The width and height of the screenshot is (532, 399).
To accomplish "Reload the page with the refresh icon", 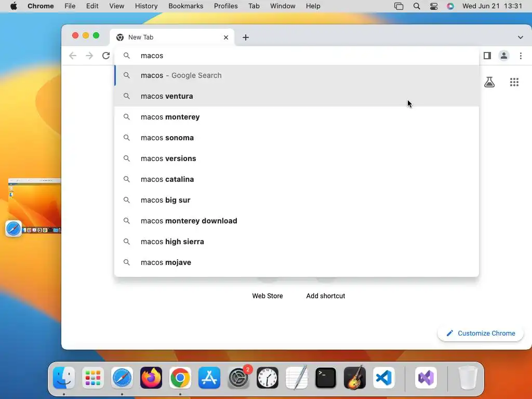I will click(x=106, y=56).
